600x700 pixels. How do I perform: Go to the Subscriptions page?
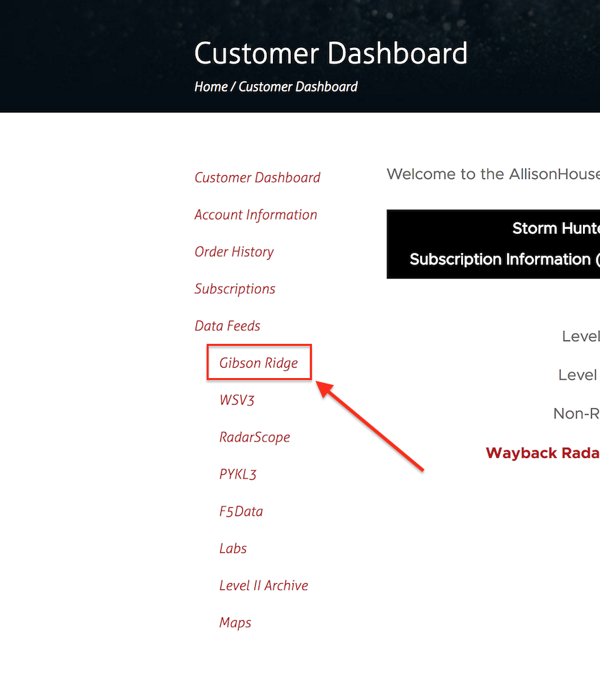point(235,289)
